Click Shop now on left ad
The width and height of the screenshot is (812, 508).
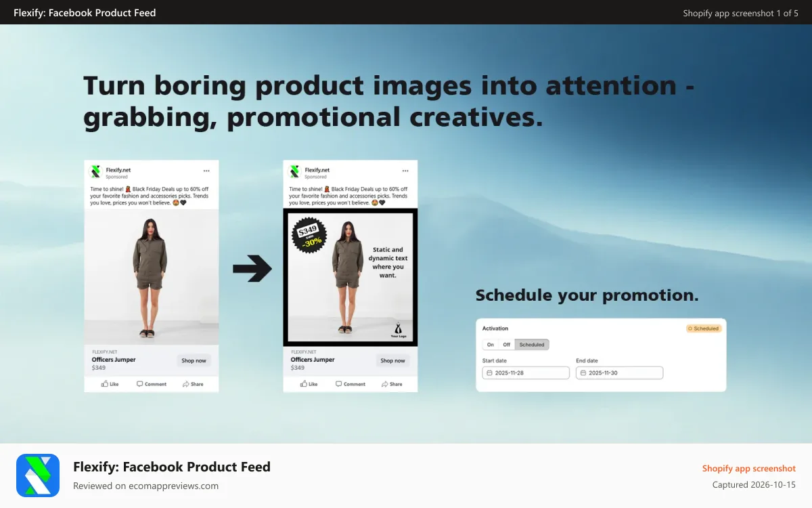point(194,360)
